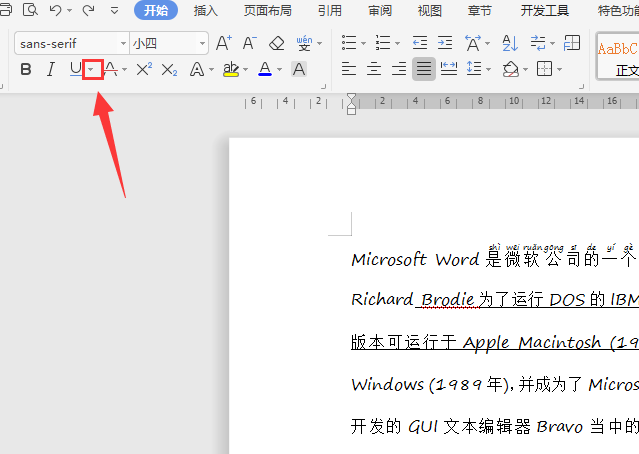Expand text effects dropdown arrow
Viewport: 639px width, 454px height.
click(212, 70)
